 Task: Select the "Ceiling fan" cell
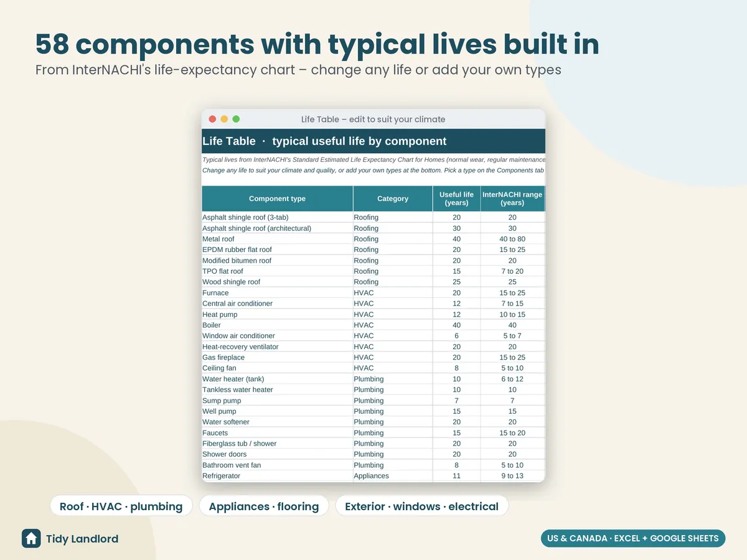[x=278, y=368]
